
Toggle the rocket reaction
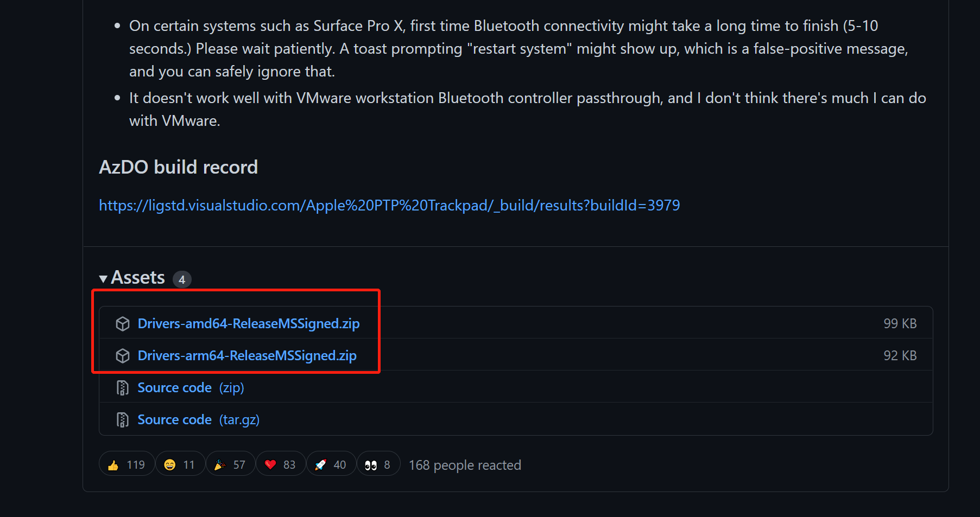pyautogui.click(x=331, y=465)
